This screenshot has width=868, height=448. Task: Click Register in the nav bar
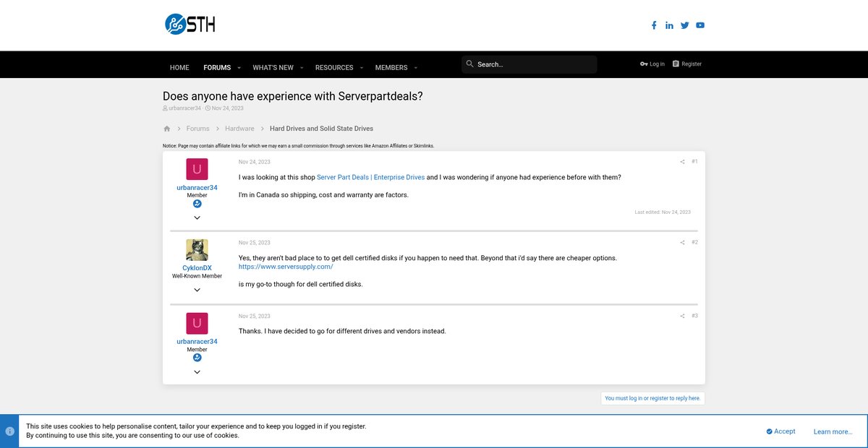pos(686,64)
